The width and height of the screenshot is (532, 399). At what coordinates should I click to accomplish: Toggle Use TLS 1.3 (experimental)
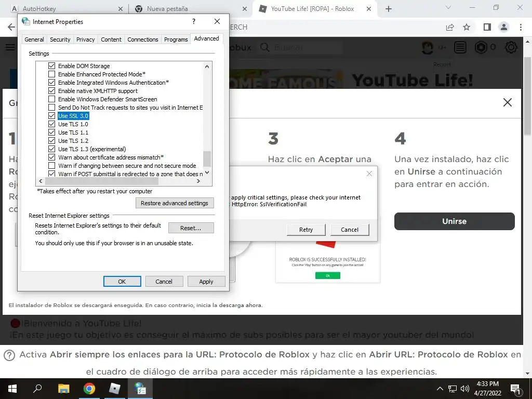click(x=51, y=149)
